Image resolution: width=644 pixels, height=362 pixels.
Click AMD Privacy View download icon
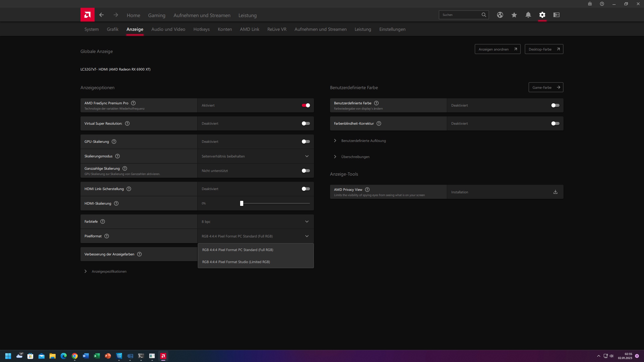point(555,192)
